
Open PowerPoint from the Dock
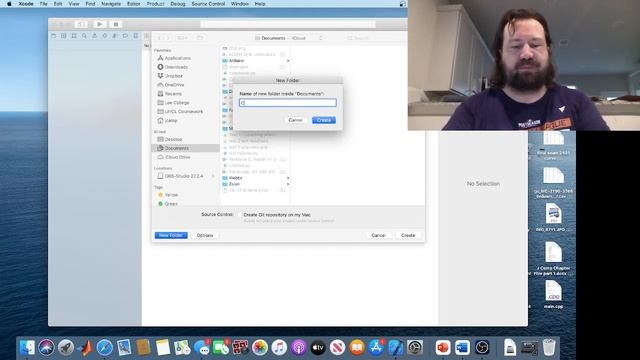click(x=443, y=348)
